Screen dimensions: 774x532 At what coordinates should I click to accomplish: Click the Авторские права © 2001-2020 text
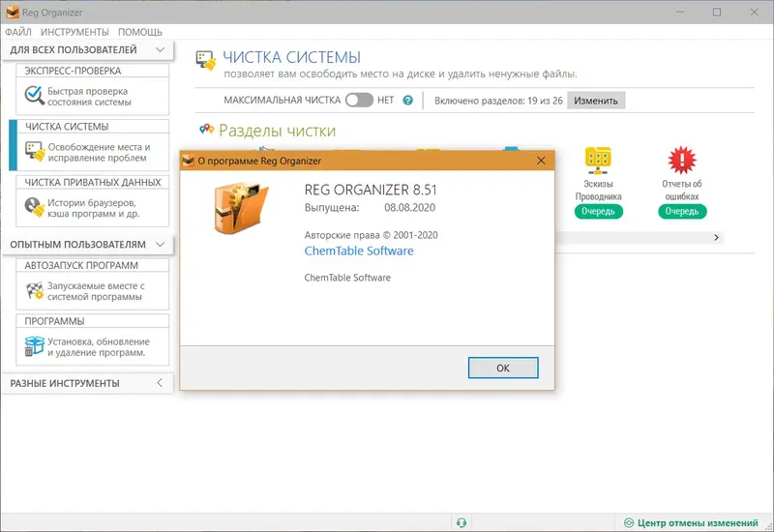(371, 235)
